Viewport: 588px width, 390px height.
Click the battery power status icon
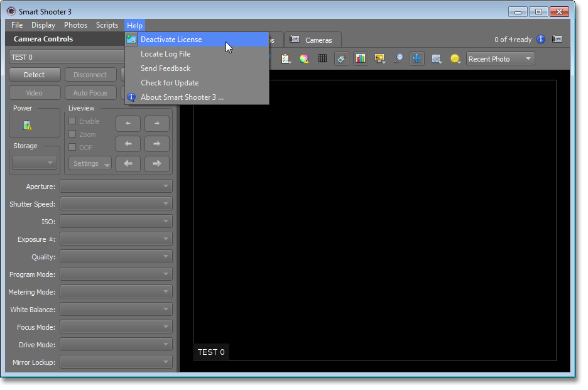coord(27,125)
